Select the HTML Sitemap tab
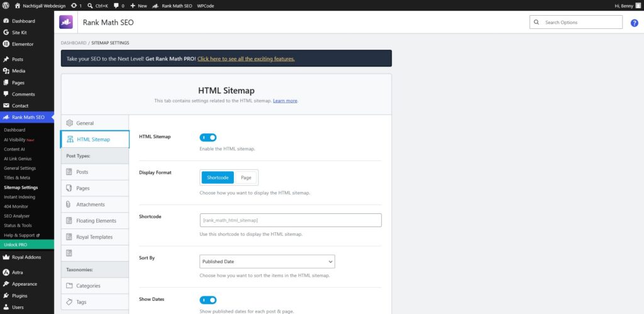 tap(95, 139)
